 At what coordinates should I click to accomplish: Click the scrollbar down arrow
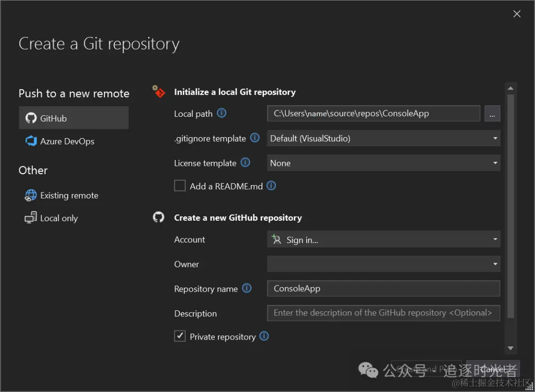[511, 348]
